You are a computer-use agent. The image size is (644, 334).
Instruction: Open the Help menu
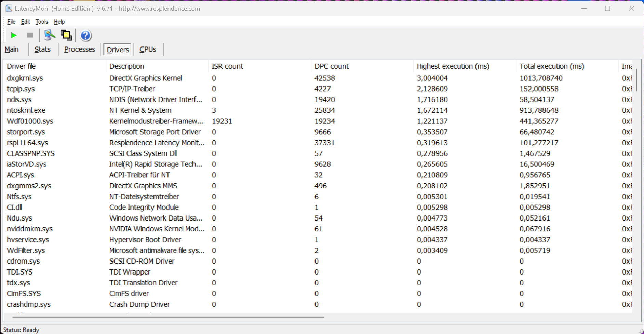pos(59,22)
